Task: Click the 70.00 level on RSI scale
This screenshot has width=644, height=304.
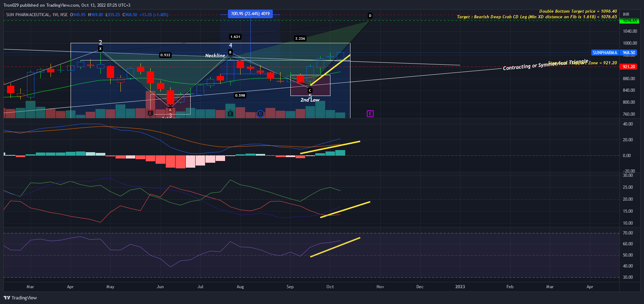Action: (x=628, y=233)
